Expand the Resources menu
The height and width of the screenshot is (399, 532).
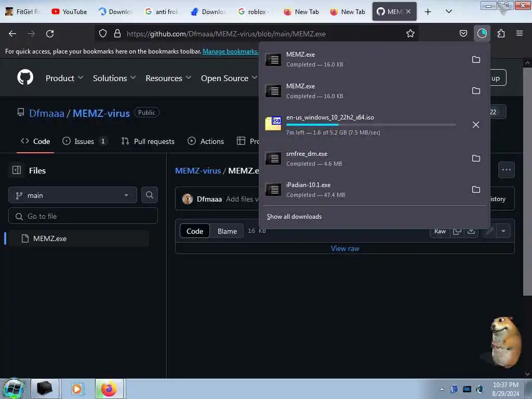(x=168, y=78)
